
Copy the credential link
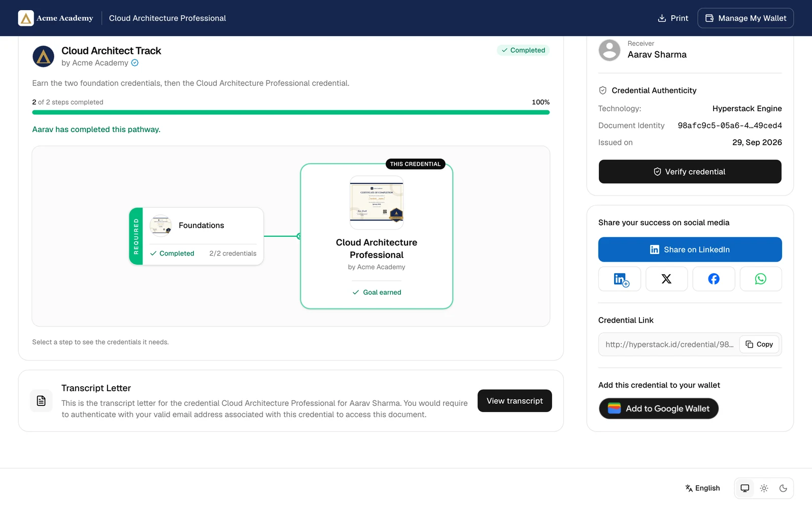click(759, 344)
